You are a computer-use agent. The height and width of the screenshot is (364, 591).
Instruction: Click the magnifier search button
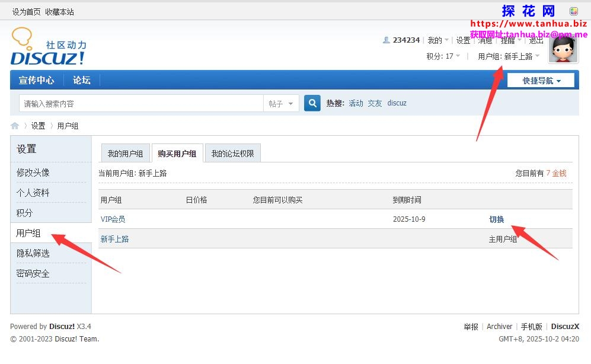pos(312,103)
